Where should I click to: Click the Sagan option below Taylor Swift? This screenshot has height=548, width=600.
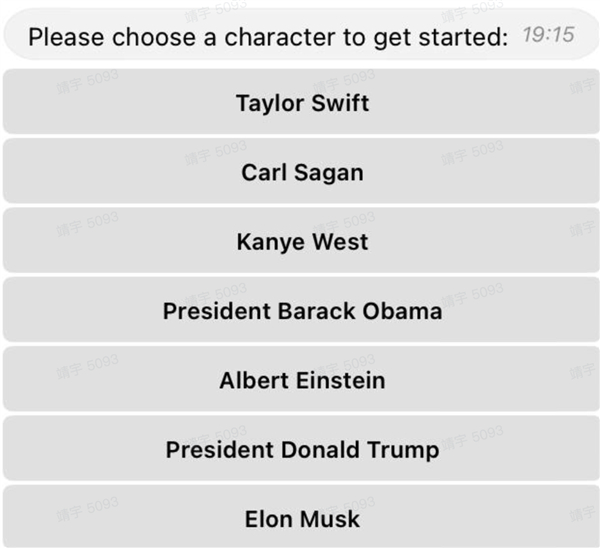tap(302, 172)
